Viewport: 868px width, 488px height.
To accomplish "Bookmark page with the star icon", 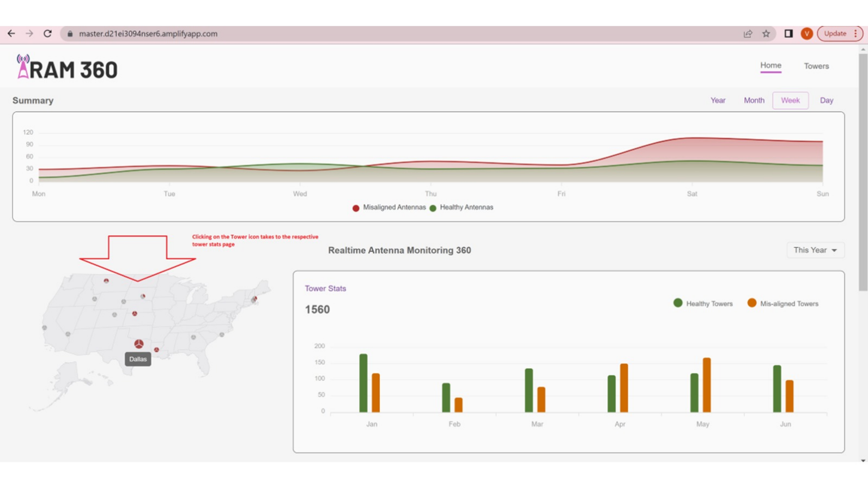I will [766, 34].
